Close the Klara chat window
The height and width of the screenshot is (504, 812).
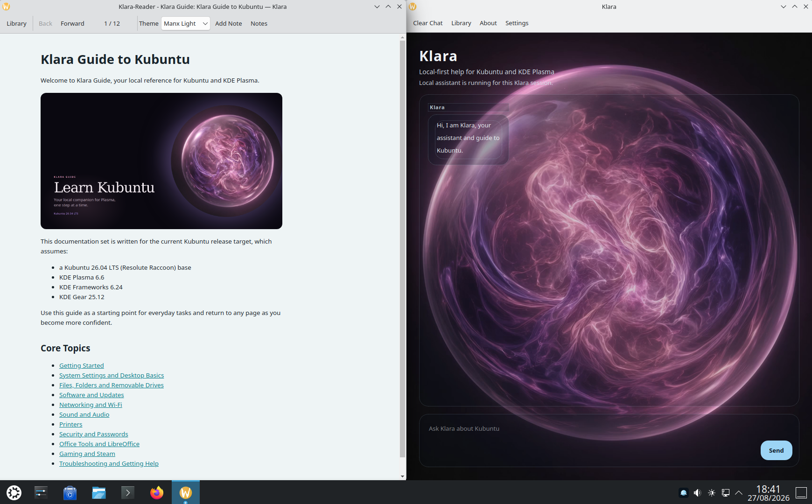806,7
